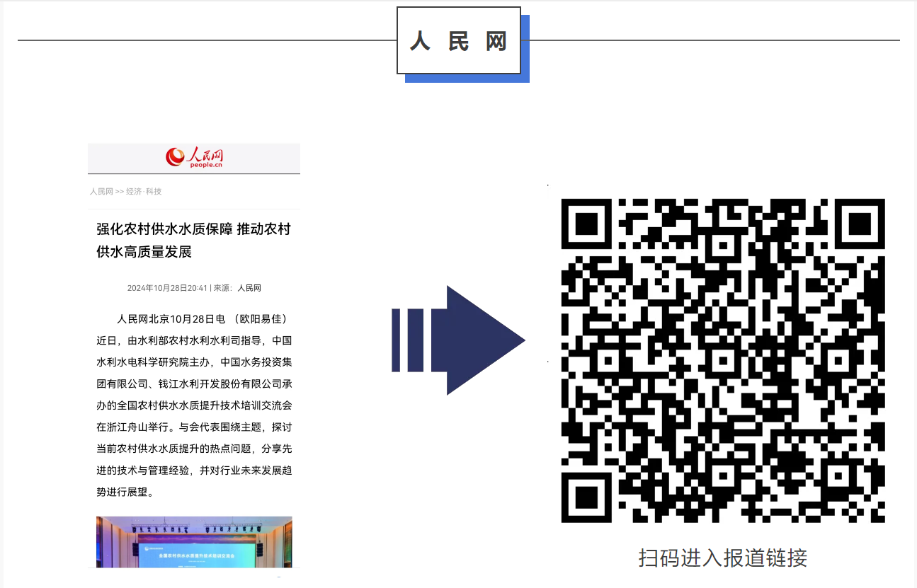Click the caption 扫码进入报道链接
917x588 pixels.
tap(723, 558)
